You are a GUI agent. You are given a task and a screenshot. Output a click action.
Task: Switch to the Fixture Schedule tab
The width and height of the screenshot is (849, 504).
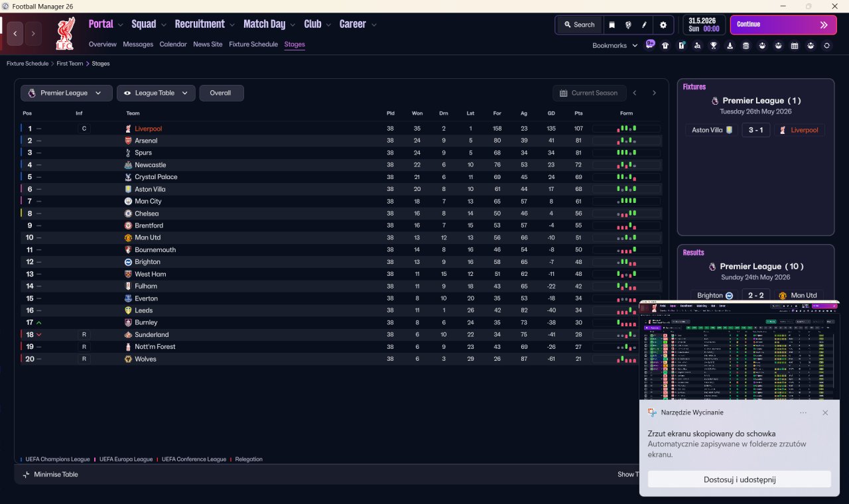pyautogui.click(x=253, y=44)
